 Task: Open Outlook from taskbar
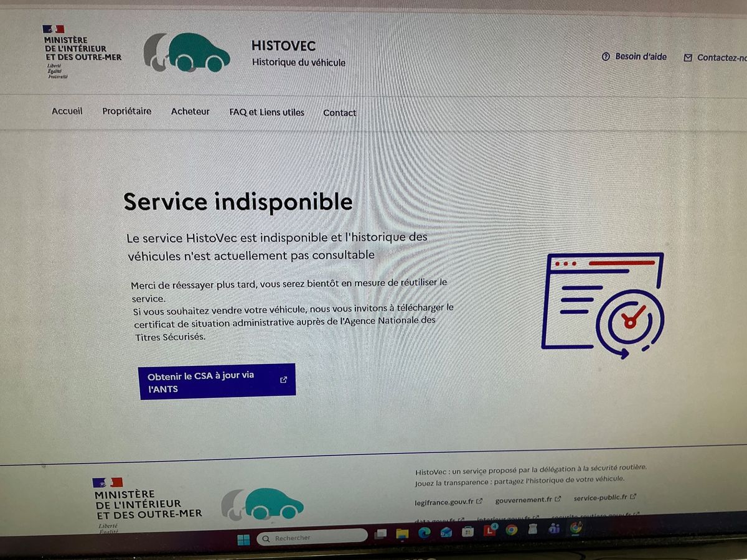point(446,532)
